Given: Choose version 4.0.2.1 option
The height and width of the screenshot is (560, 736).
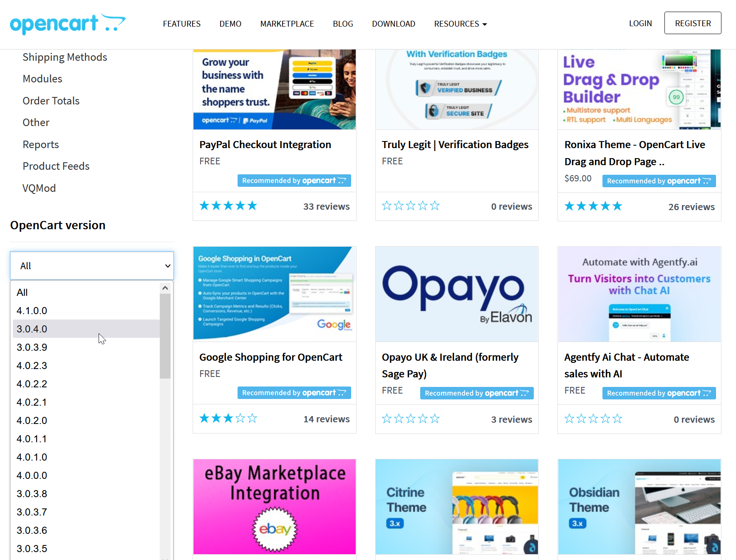Looking at the screenshot, I should point(86,402).
